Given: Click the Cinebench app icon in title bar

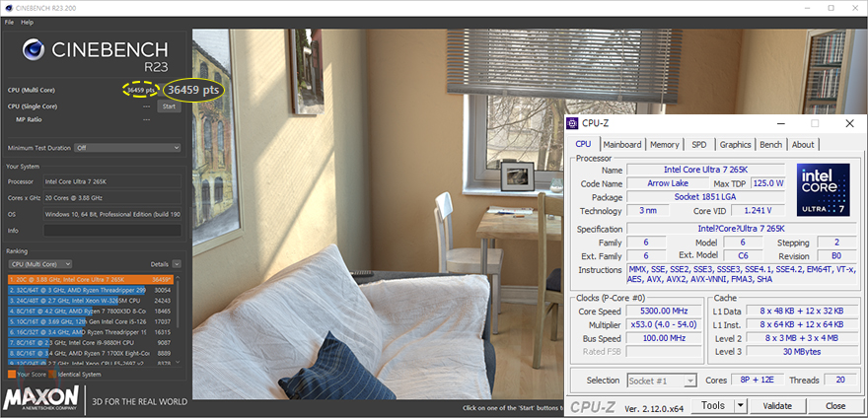Looking at the screenshot, I should tap(7, 8).
